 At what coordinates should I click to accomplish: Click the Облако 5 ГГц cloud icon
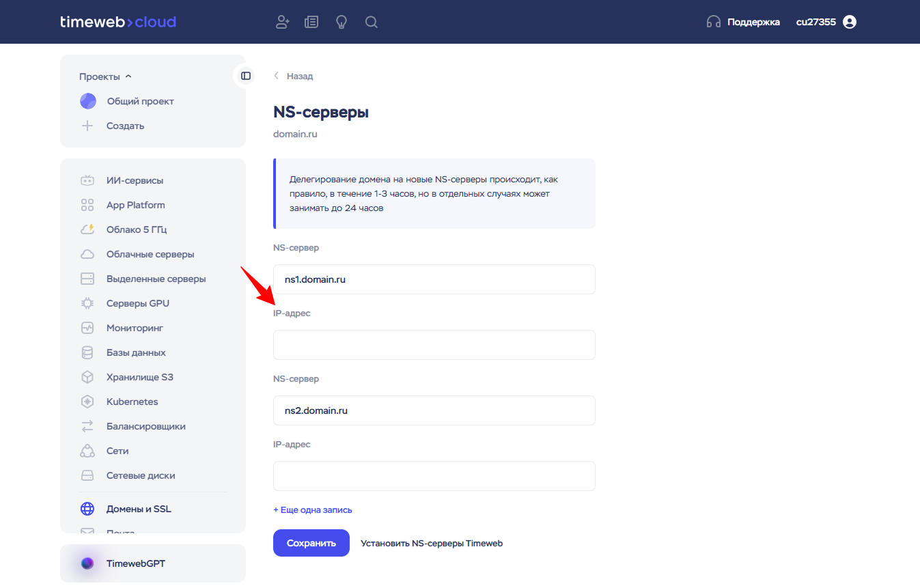point(87,229)
